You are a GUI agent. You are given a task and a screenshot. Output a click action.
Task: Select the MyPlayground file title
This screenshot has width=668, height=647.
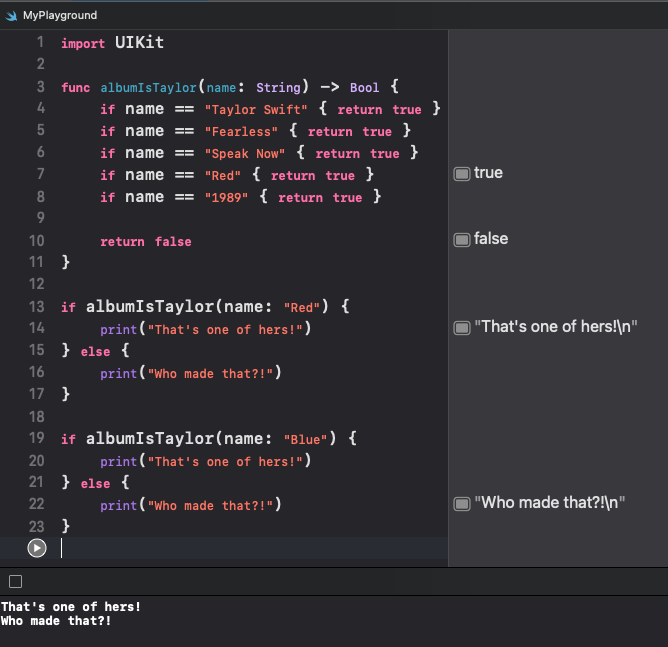click(x=60, y=15)
